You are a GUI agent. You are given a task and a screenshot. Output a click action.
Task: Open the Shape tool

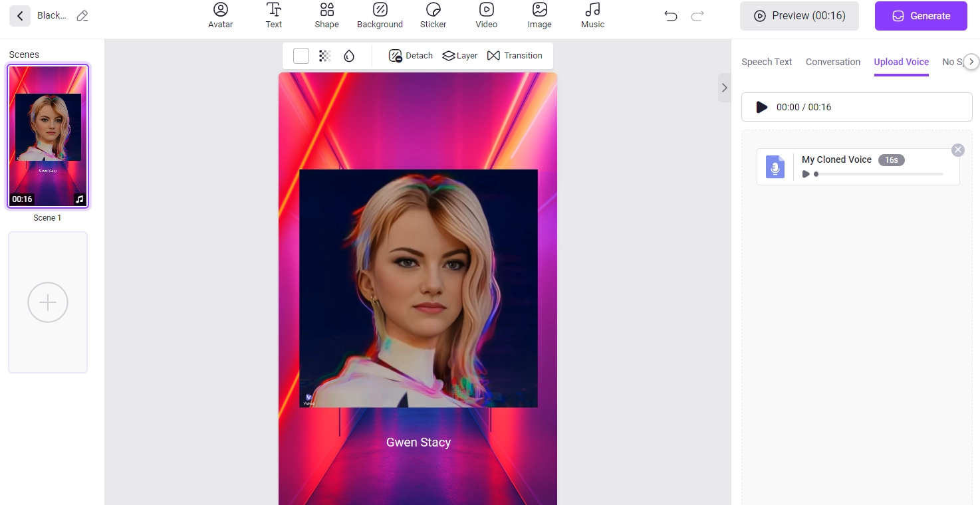(326, 16)
